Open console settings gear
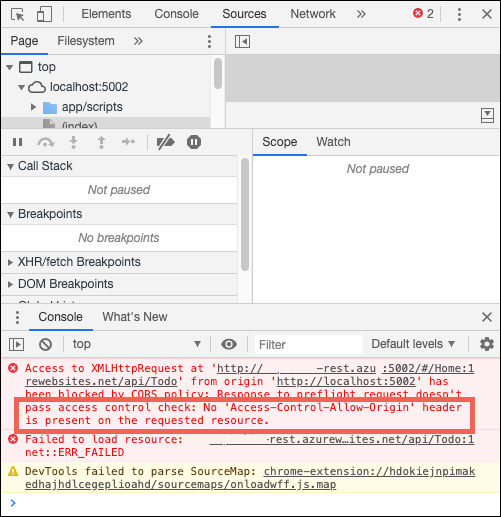Image resolution: width=501 pixels, height=517 pixels. point(487,344)
